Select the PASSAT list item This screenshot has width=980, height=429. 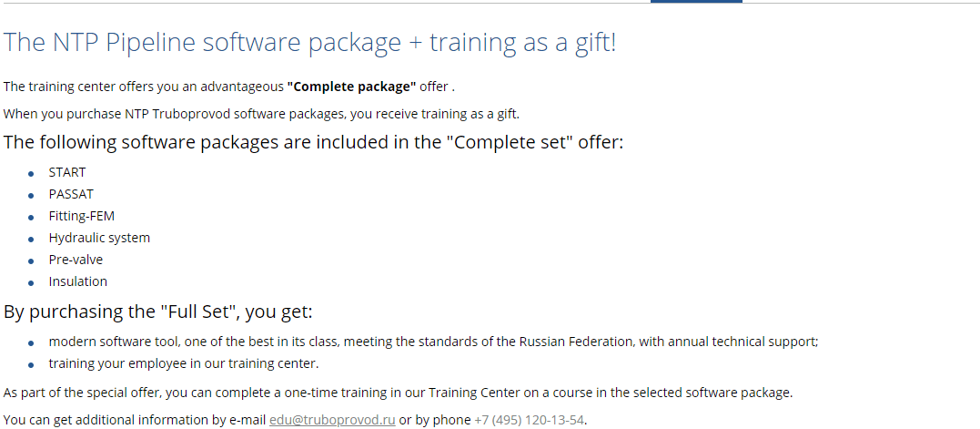[71, 194]
